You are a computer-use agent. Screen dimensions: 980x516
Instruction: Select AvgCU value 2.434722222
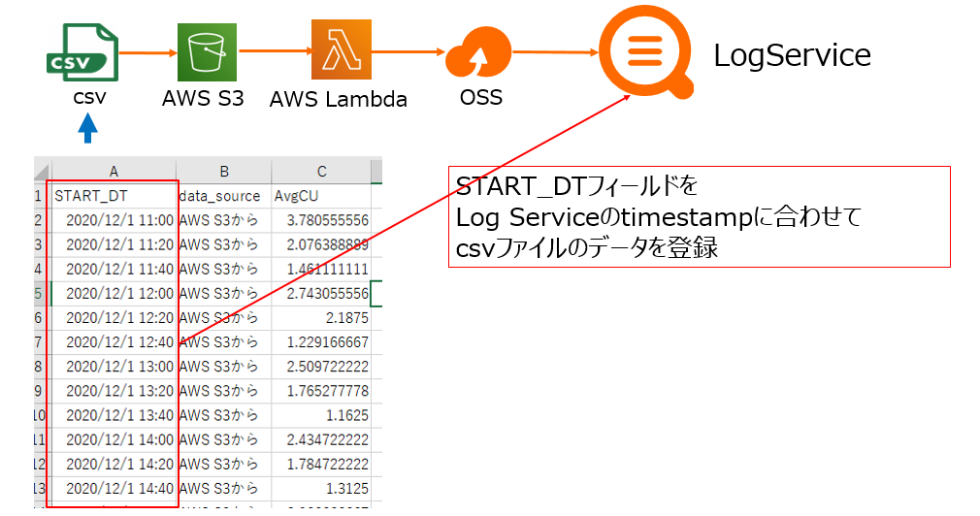click(321, 439)
